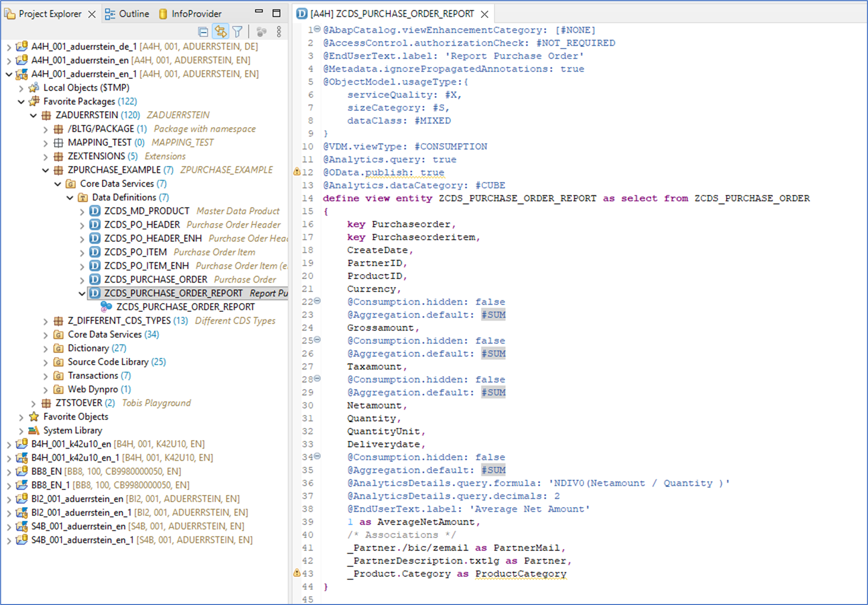The height and width of the screenshot is (605, 868).
Task: Click warning marker on line 43
Action: (297, 573)
